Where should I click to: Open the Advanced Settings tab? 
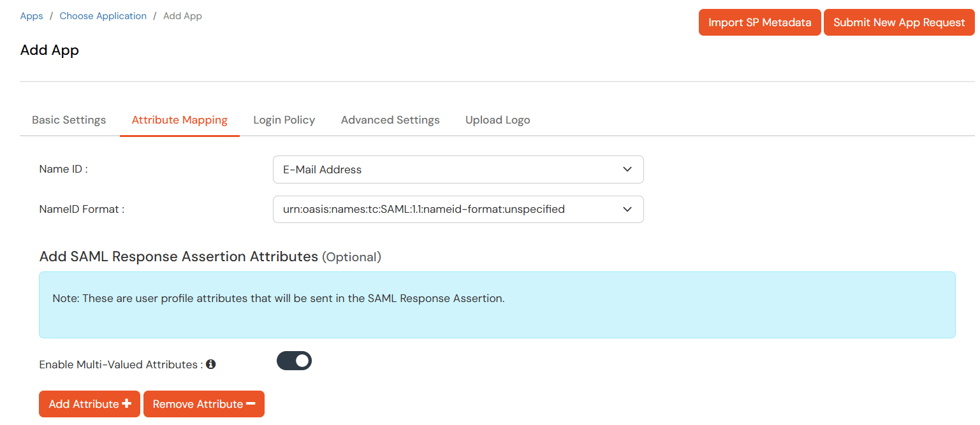click(x=390, y=120)
